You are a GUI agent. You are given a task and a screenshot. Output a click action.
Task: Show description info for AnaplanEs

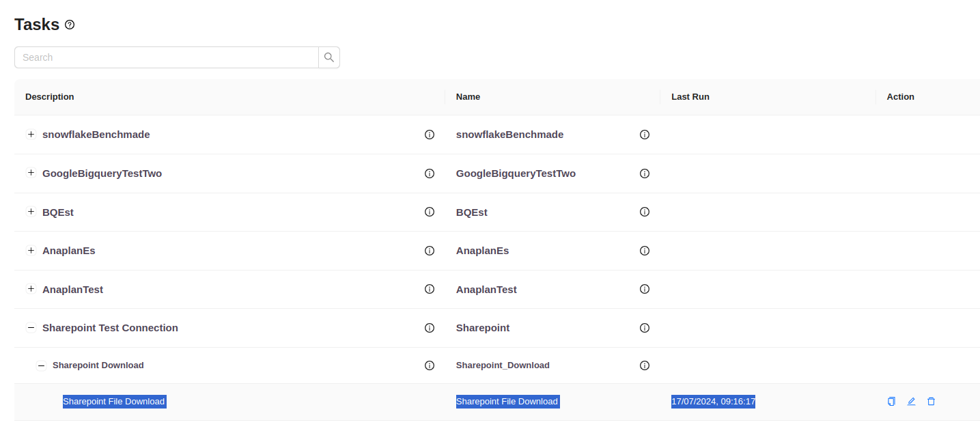430,251
